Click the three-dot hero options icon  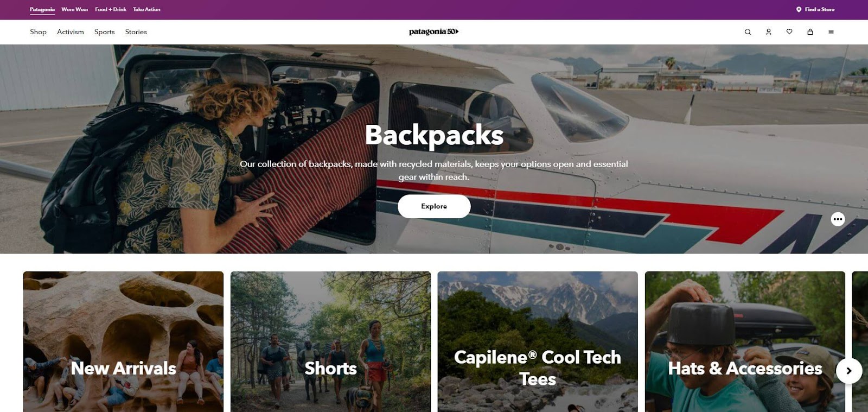(x=838, y=219)
